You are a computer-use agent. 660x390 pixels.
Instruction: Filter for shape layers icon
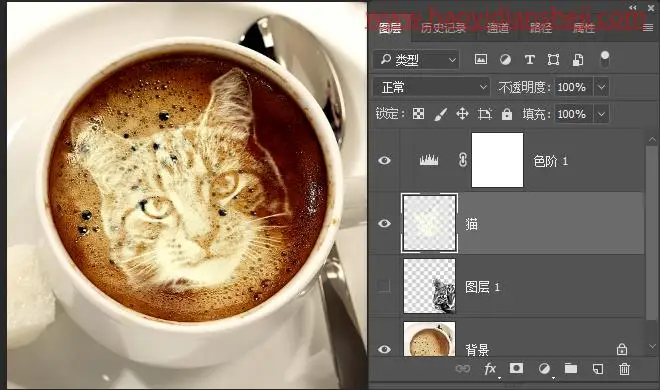(554, 60)
